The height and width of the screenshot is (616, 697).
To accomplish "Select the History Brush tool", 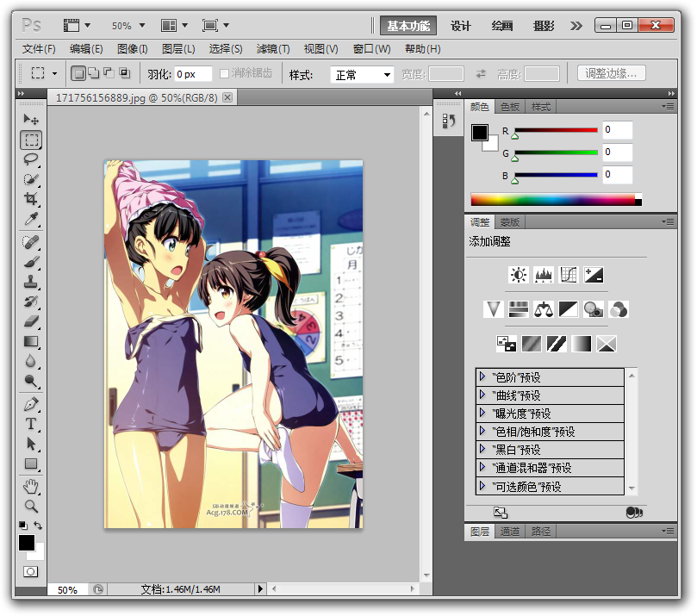I will pos(31,302).
